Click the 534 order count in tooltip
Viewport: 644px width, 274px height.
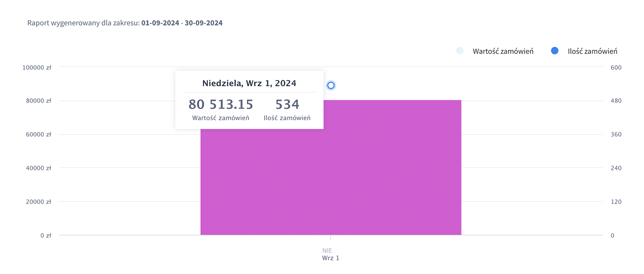[287, 104]
